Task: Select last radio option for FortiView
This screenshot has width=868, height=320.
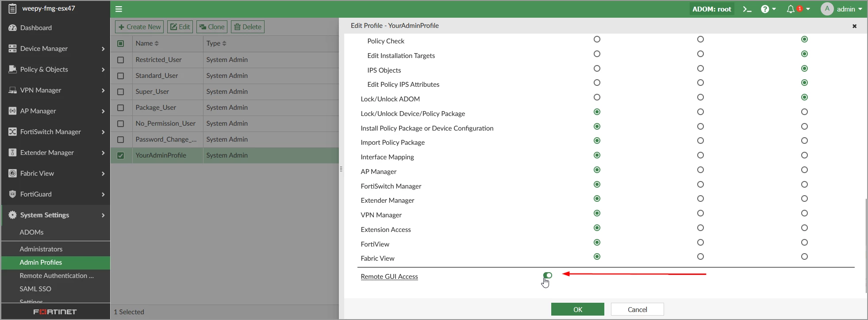Action: tap(804, 243)
